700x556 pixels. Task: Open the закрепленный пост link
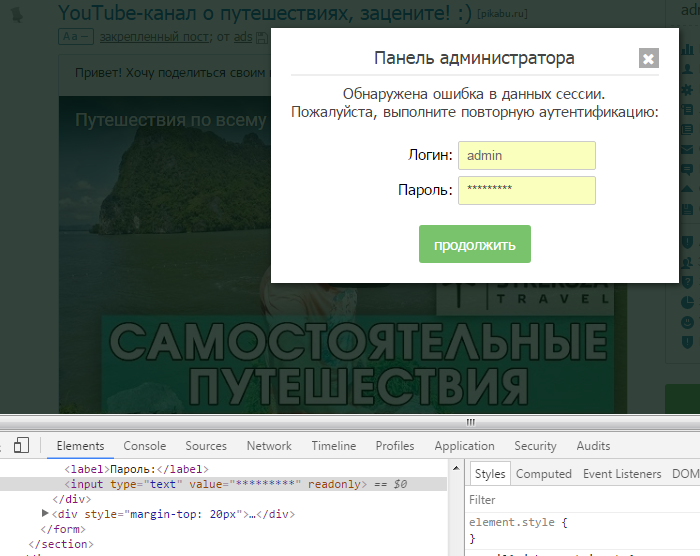[x=154, y=37]
